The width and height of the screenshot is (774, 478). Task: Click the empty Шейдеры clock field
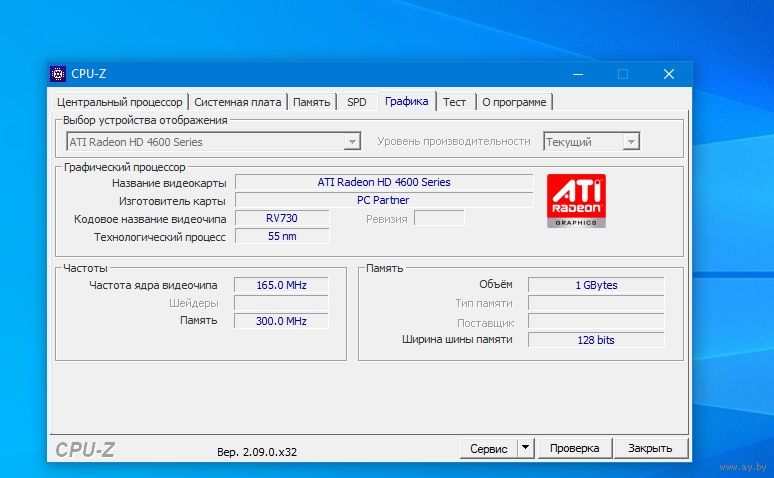pos(281,303)
